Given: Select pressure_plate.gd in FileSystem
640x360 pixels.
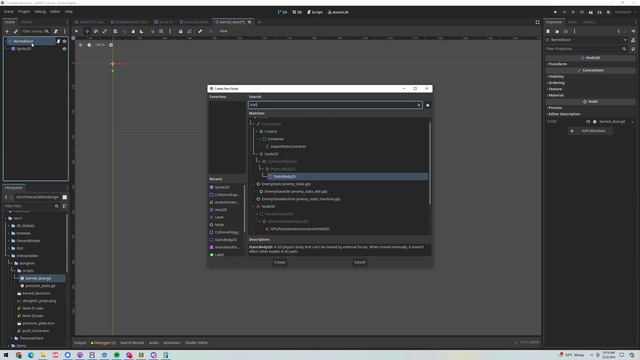Looking at the screenshot, I should (x=40, y=286).
